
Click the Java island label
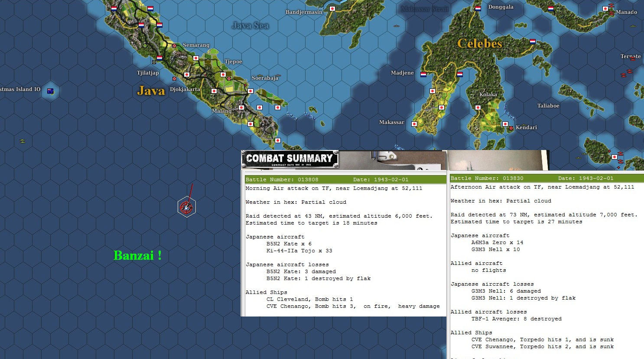click(151, 91)
